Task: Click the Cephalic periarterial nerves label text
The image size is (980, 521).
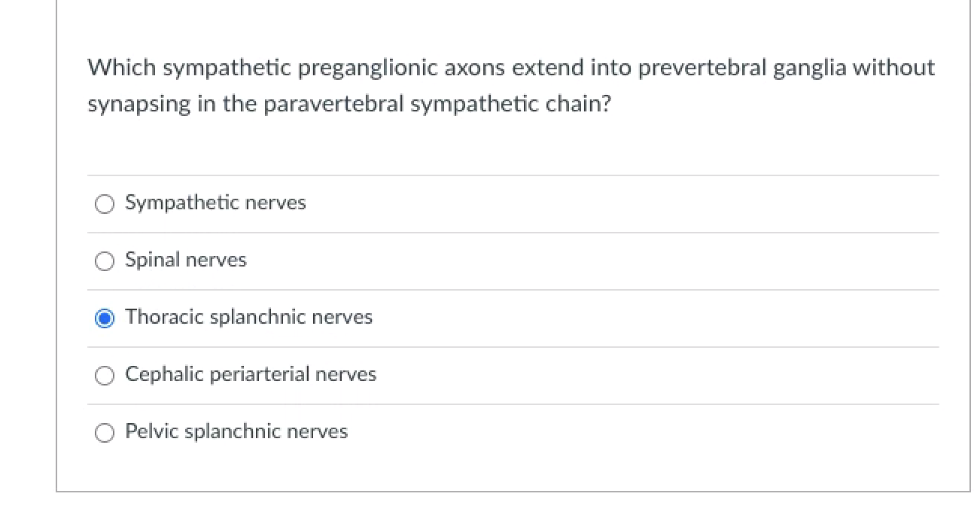Action: pos(251,374)
